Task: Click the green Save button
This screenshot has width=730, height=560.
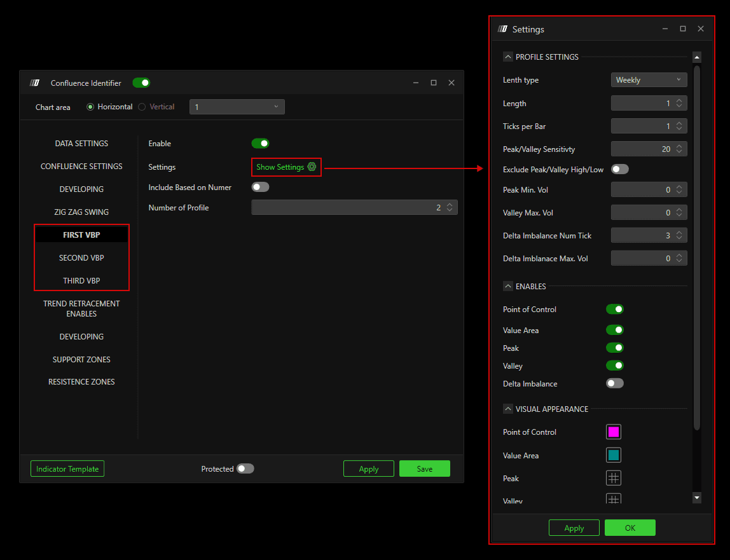Action: point(425,468)
